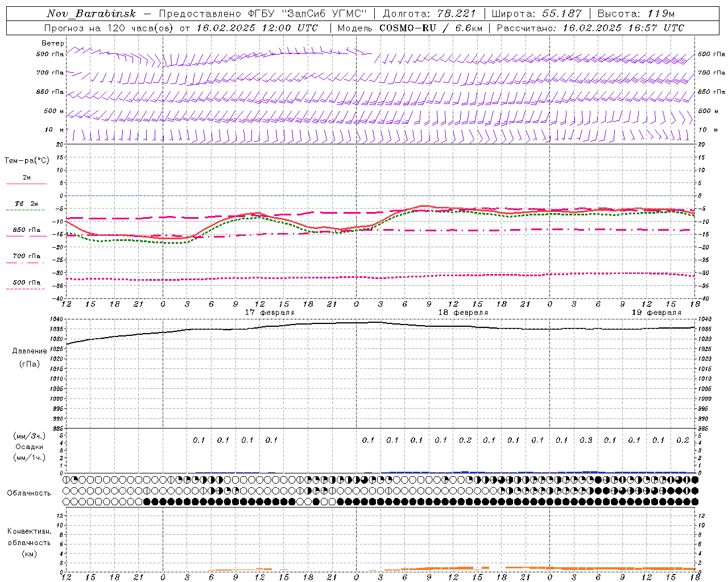The width and height of the screenshot is (728, 582).
Task: Select the 'Широта: 55.187' header field
Action: (x=536, y=14)
